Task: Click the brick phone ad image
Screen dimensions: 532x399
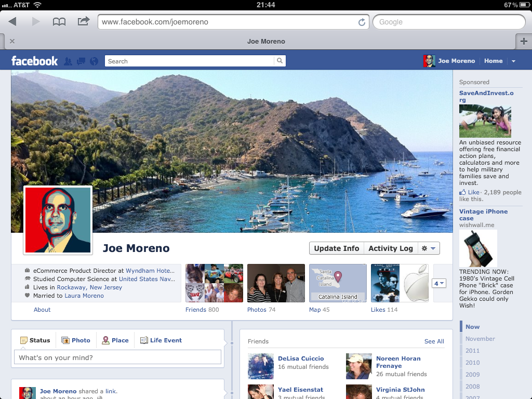Action: [x=478, y=248]
